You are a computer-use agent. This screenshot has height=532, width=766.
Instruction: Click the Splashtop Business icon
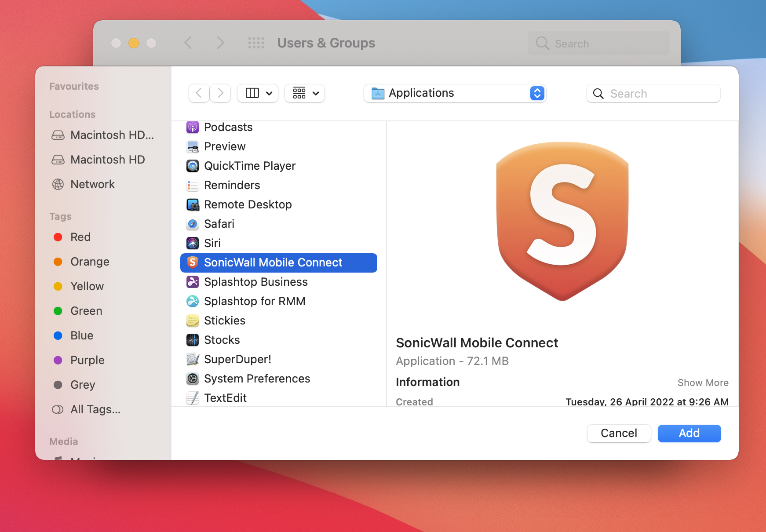coord(193,282)
